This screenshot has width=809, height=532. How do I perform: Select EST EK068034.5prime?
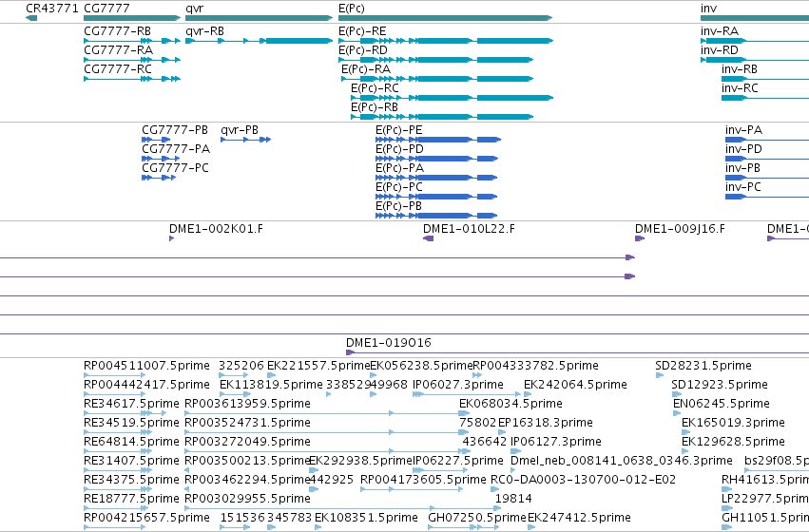click(464, 413)
